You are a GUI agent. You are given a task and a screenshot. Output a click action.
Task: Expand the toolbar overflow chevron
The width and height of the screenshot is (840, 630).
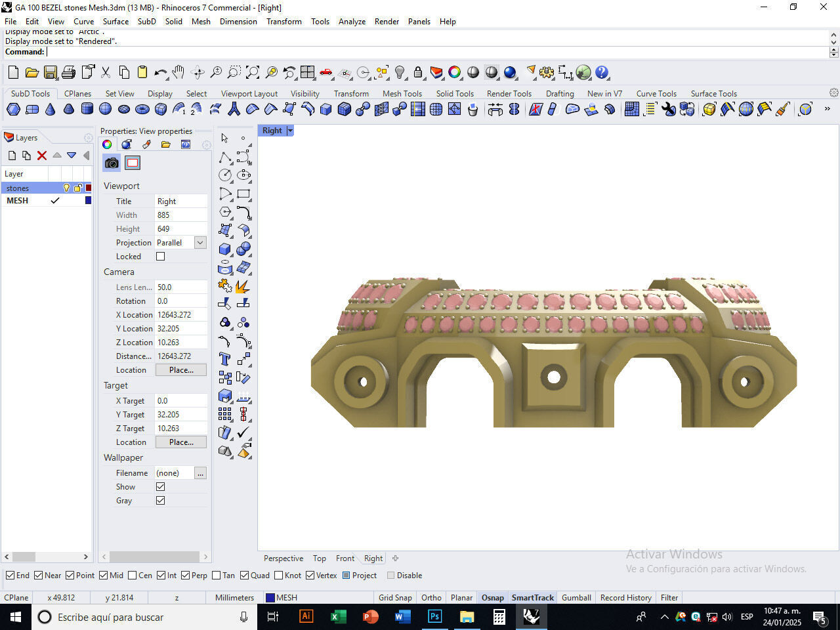pyautogui.click(x=827, y=109)
